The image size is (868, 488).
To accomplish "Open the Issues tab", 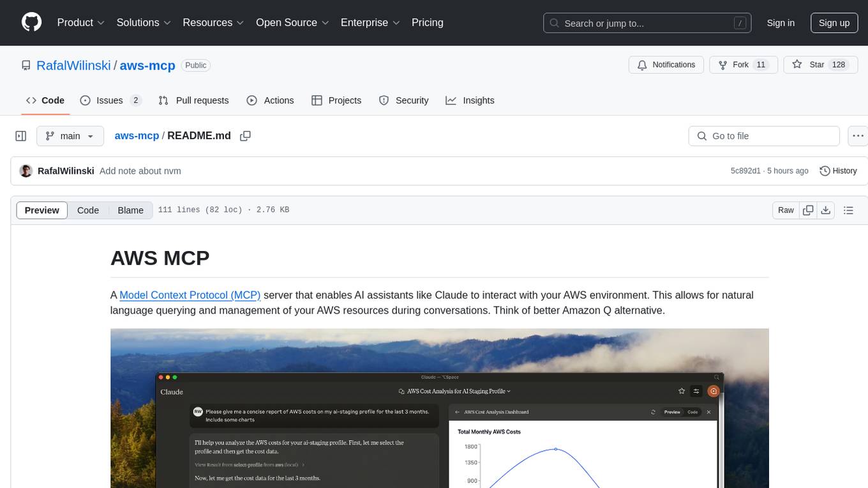I will coord(110,100).
